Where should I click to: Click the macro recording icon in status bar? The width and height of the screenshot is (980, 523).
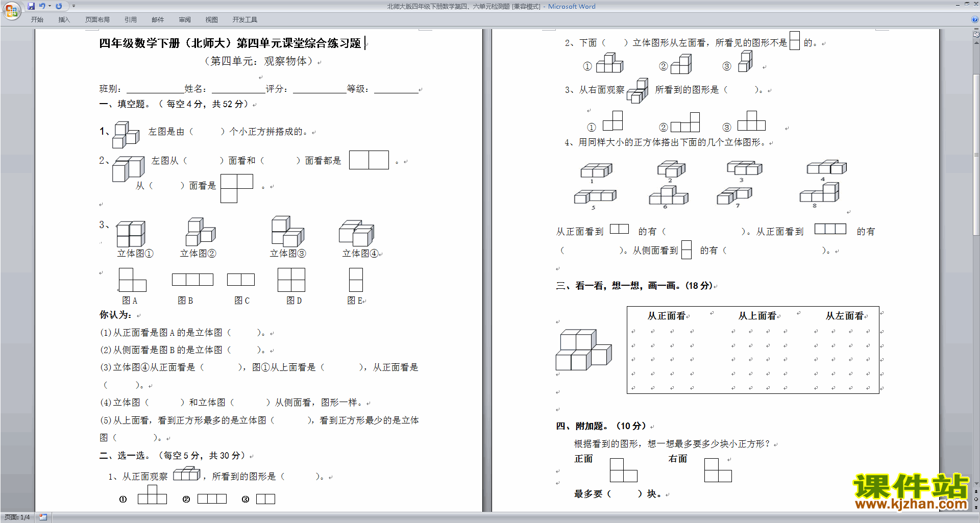click(x=43, y=517)
